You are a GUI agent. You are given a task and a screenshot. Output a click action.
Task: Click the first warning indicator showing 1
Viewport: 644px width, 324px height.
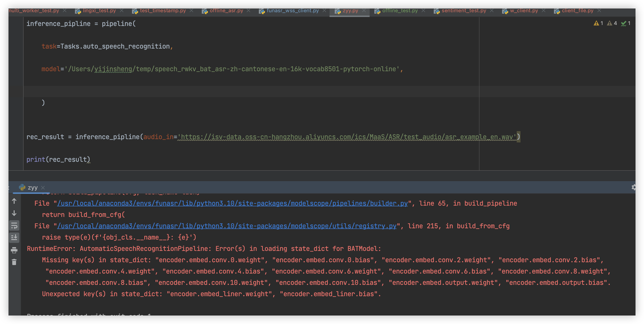[x=599, y=23]
